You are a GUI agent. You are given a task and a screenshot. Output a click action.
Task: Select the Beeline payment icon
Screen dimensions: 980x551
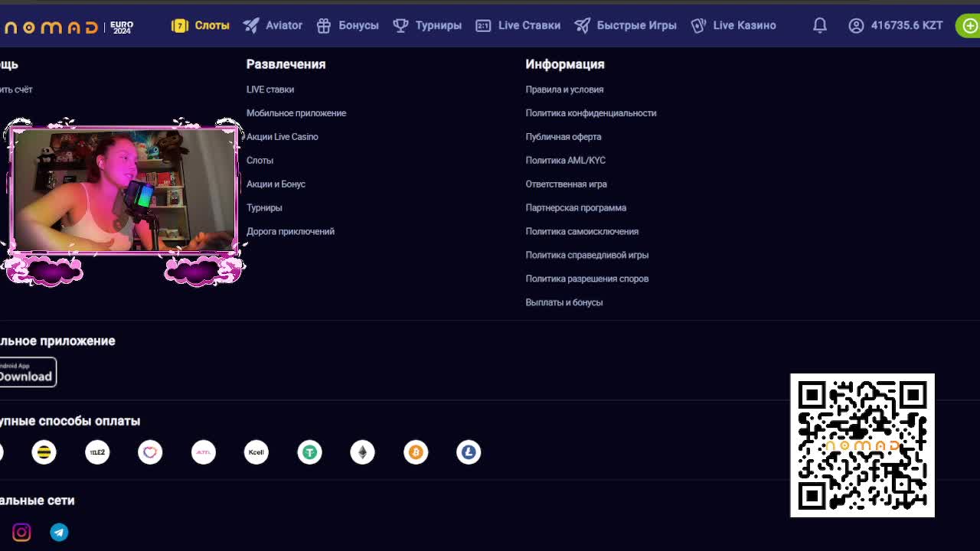pos(44,452)
